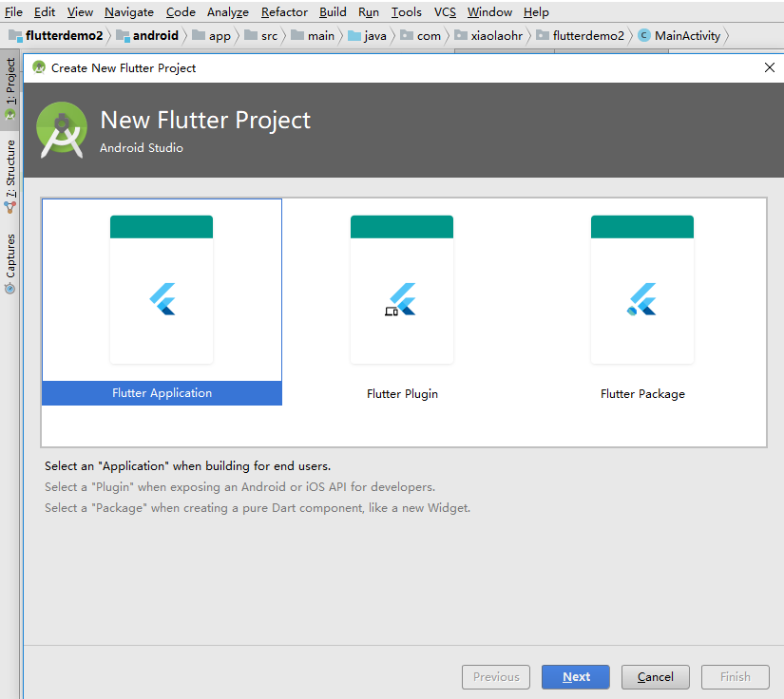Click the com breadcrumb folder
This screenshot has height=699, width=784.
point(420,35)
